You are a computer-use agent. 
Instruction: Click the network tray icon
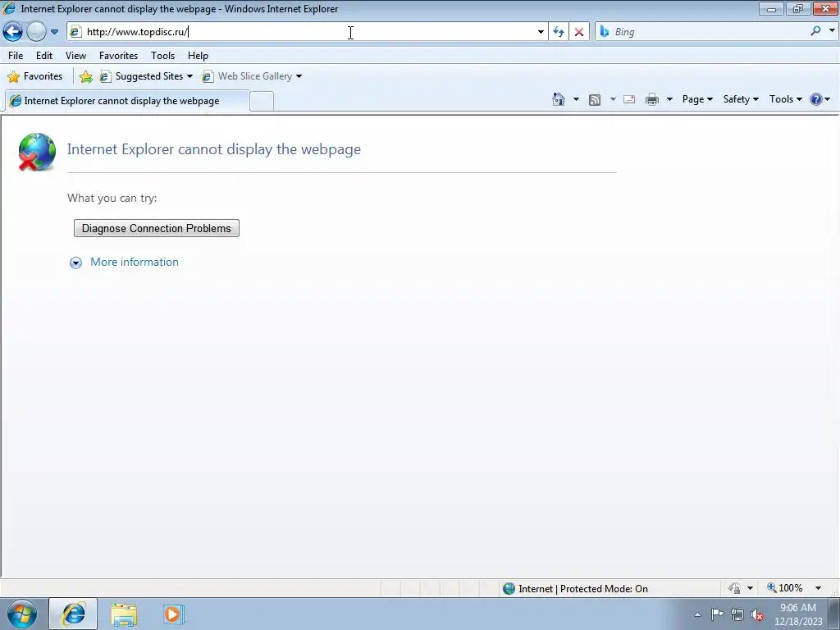click(x=737, y=614)
